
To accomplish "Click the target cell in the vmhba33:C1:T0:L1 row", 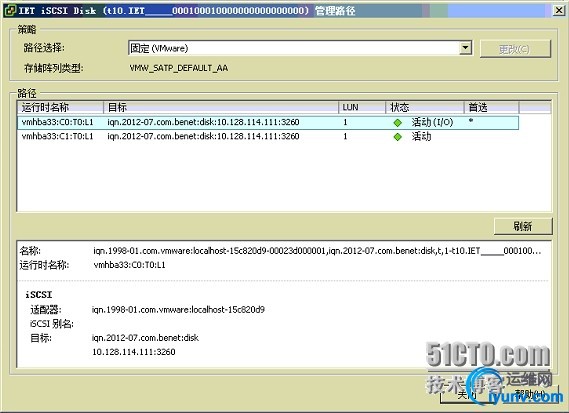I will point(203,136).
